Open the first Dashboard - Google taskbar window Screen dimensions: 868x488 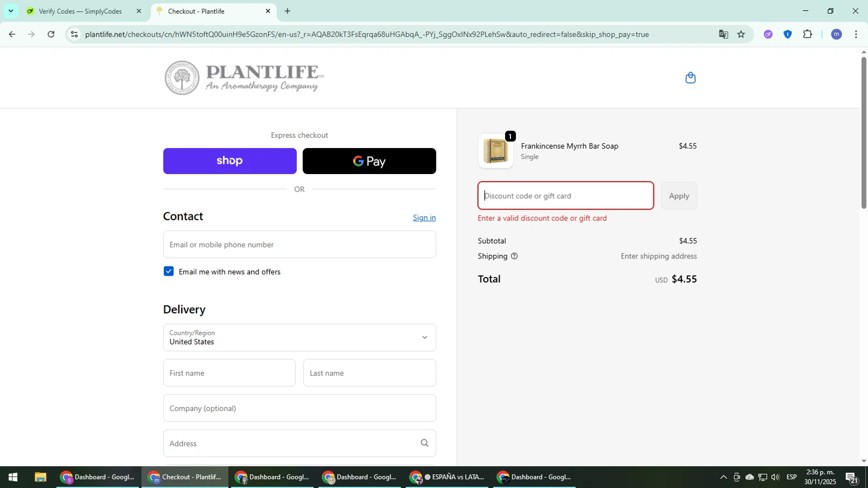tap(98, 477)
